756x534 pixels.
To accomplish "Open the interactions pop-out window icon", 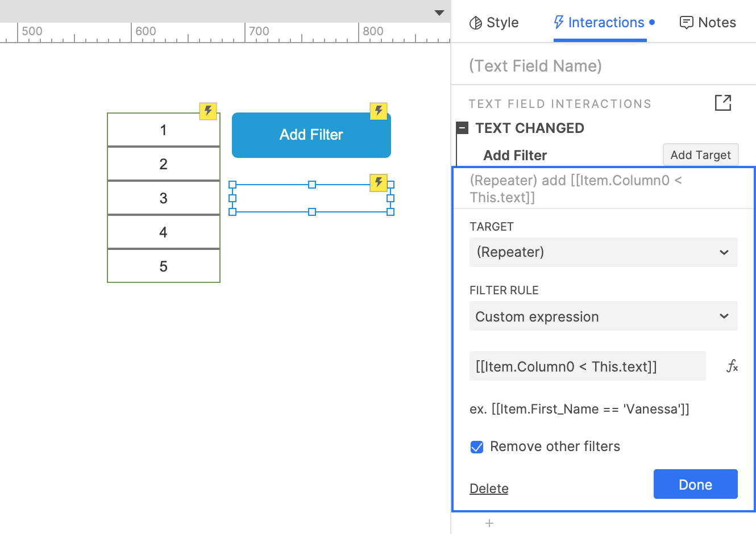I will click(722, 103).
